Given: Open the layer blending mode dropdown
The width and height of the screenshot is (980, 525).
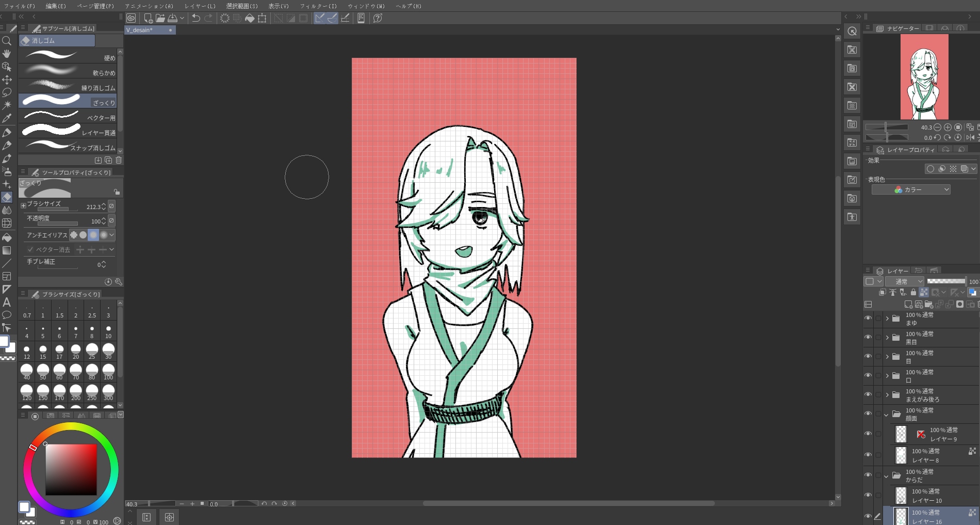Looking at the screenshot, I should pyautogui.click(x=905, y=281).
